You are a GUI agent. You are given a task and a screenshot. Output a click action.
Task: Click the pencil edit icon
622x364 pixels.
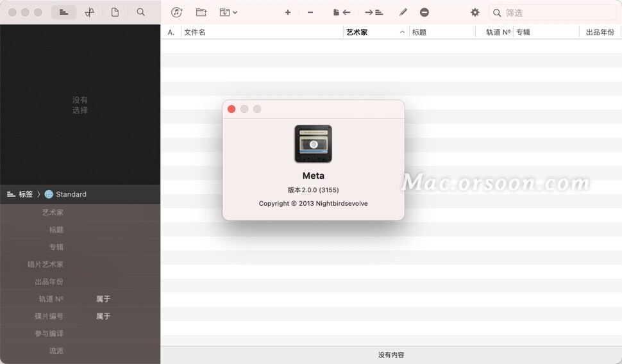[403, 13]
